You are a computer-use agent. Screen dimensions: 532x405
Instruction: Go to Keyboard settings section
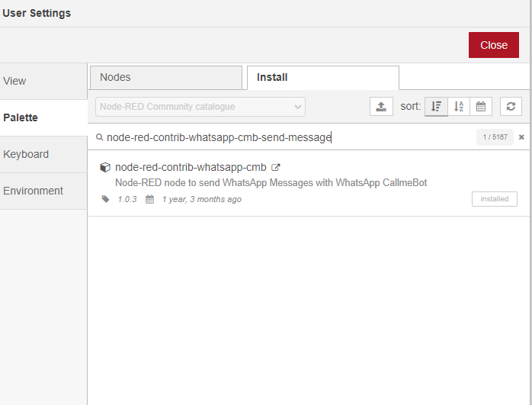pyautogui.click(x=43, y=155)
